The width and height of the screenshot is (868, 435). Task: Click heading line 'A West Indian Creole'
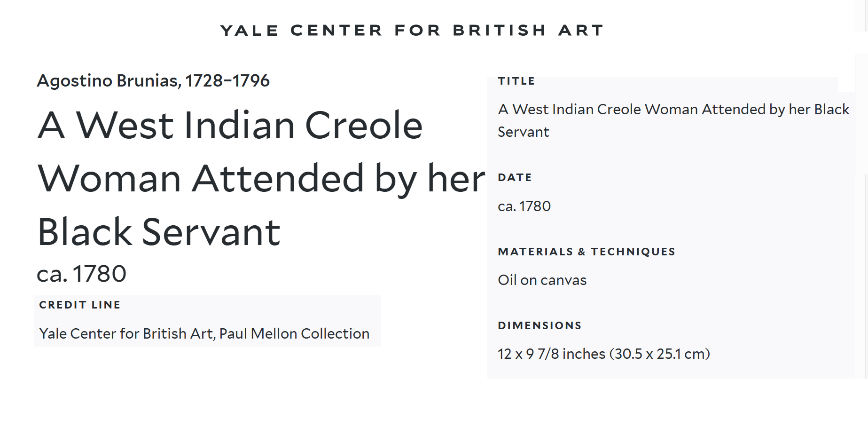[230, 126]
